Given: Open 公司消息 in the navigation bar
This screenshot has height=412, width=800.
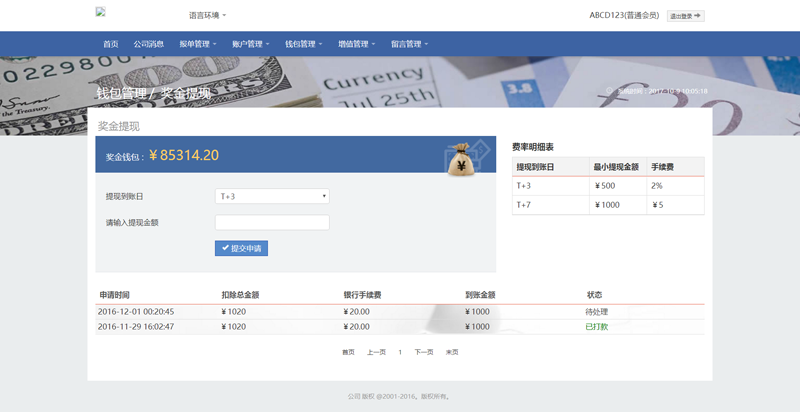Looking at the screenshot, I should click(x=148, y=44).
